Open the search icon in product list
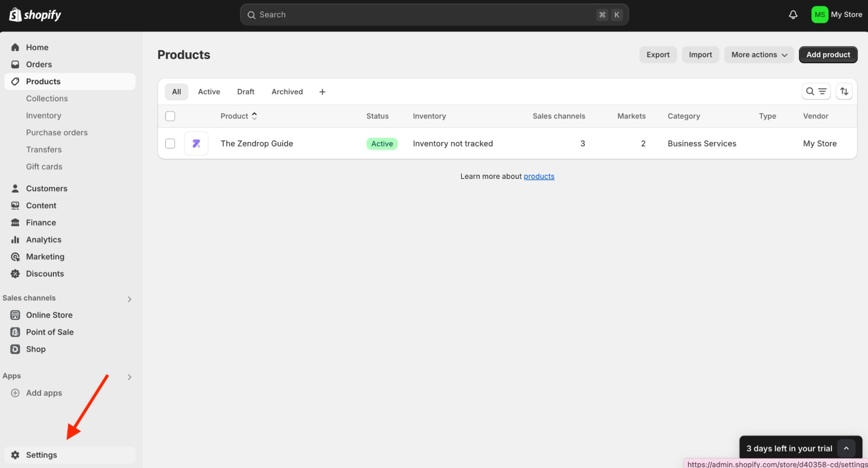Viewport: 868px width, 468px height. 810,91
